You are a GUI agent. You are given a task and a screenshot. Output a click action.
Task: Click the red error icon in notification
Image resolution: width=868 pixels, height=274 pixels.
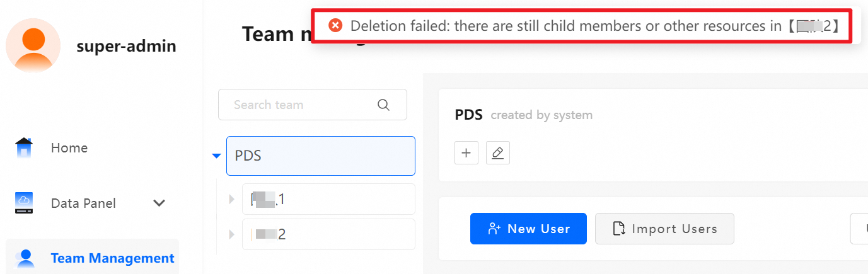335,26
